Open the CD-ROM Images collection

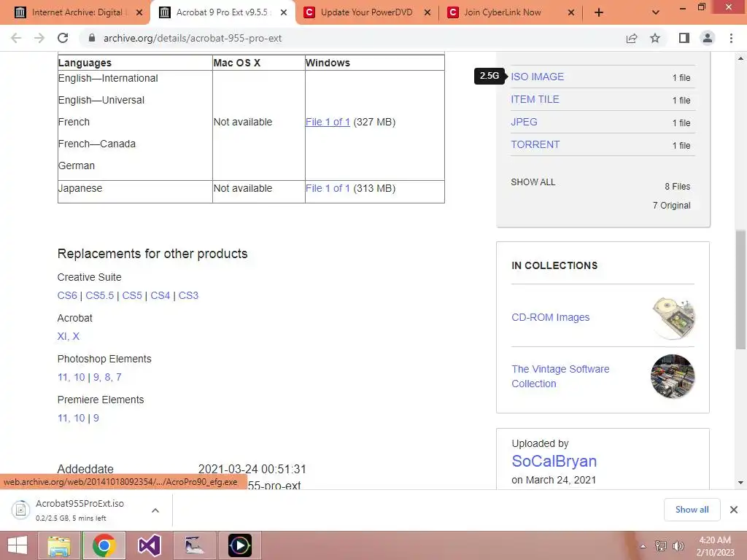550,317
